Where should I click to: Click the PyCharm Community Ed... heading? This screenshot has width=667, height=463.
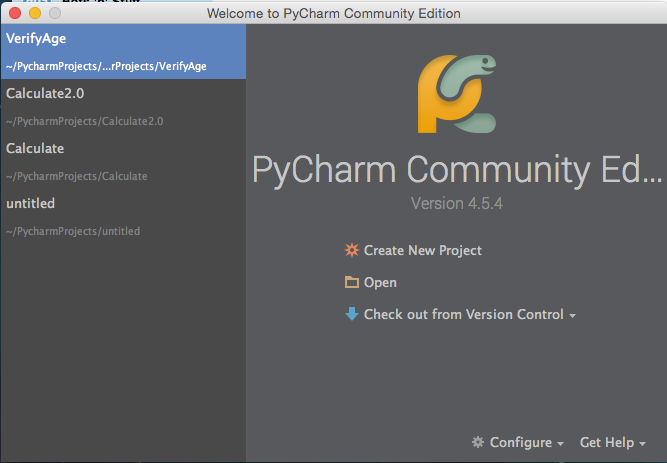point(457,170)
